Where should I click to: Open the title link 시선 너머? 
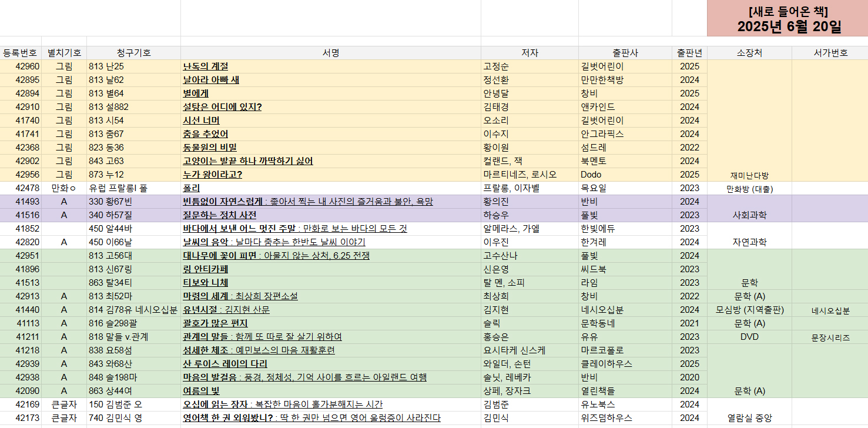point(201,121)
